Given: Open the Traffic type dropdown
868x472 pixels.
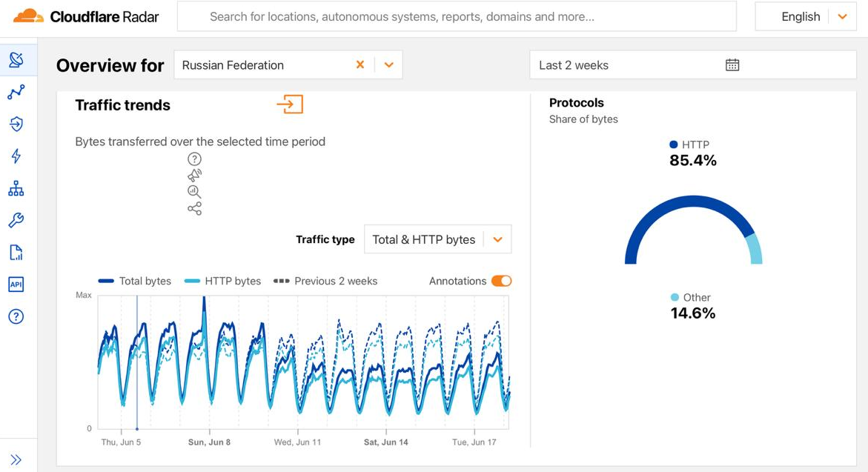Looking at the screenshot, I should 437,239.
